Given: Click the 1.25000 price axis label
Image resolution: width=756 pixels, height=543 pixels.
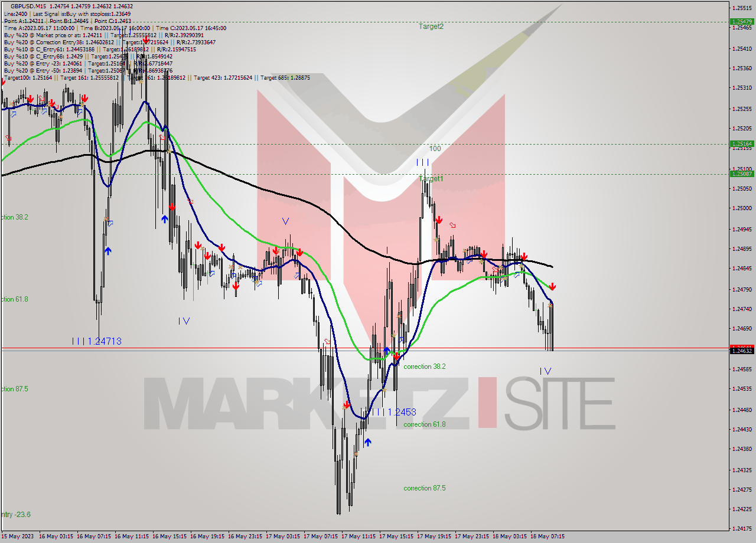Looking at the screenshot, I should [742, 208].
